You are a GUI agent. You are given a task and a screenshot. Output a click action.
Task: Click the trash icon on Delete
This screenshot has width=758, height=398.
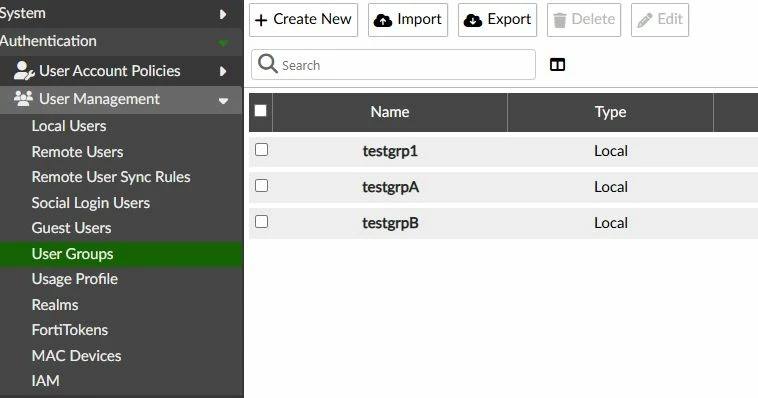click(559, 20)
